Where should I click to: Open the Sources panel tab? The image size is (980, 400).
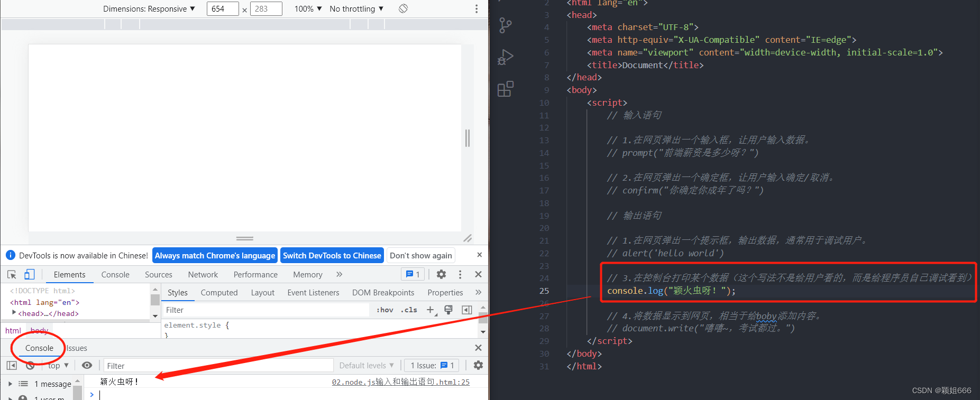(159, 274)
